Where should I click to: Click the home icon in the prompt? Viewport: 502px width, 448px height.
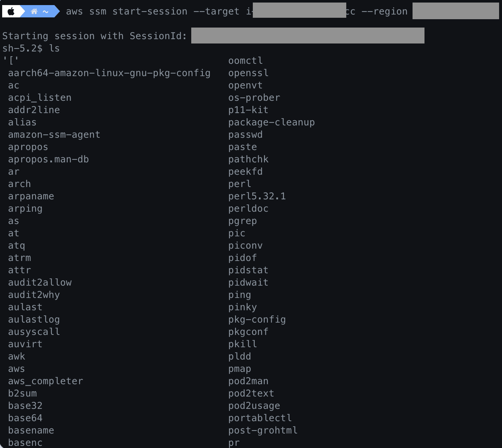[x=34, y=12]
